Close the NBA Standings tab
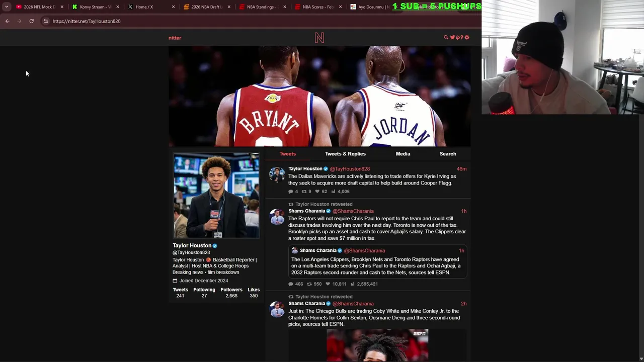This screenshot has width=644, height=362. 285,7
